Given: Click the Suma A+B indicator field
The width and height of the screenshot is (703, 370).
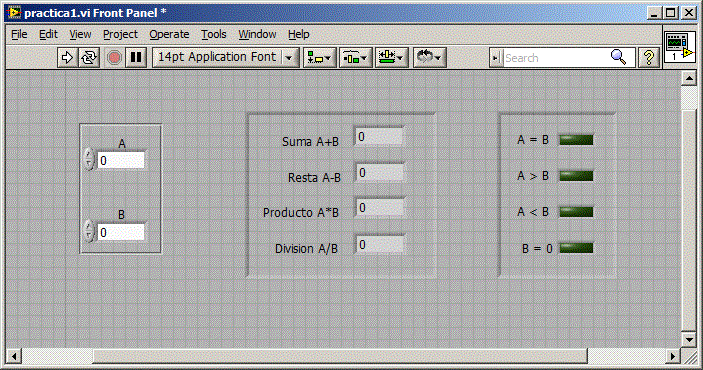Looking at the screenshot, I should click(379, 137).
